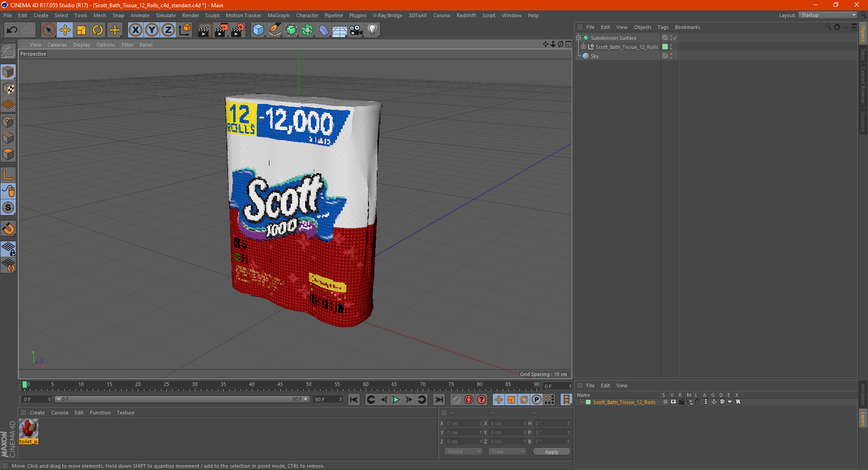Screen dimensions: 868x470
Task: Open the Simulate menu
Action: (166, 15)
